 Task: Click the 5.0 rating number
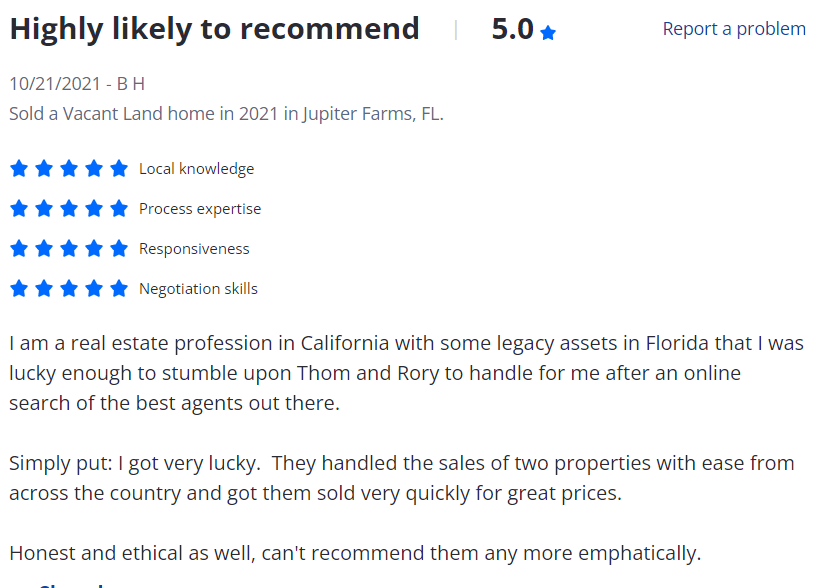click(x=512, y=29)
